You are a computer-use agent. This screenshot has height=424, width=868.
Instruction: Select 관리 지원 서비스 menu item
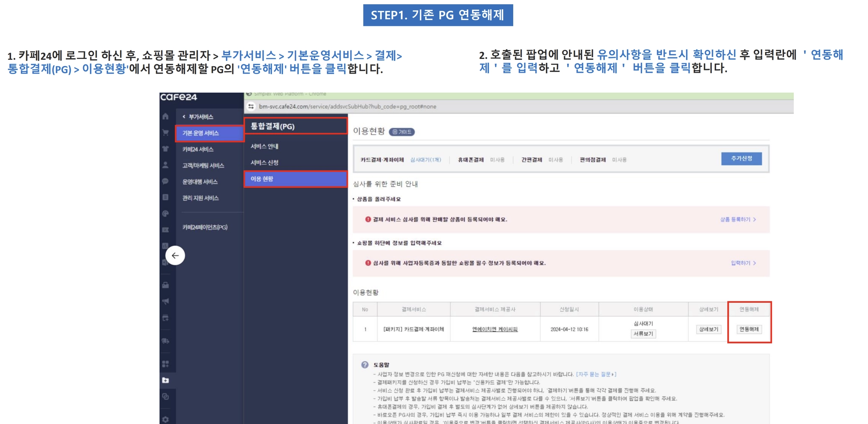200,198
